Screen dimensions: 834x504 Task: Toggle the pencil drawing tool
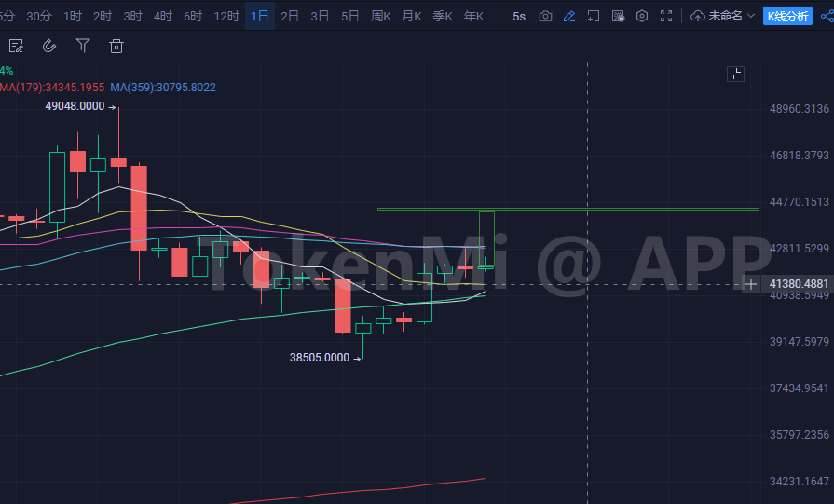pyautogui.click(x=569, y=16)
